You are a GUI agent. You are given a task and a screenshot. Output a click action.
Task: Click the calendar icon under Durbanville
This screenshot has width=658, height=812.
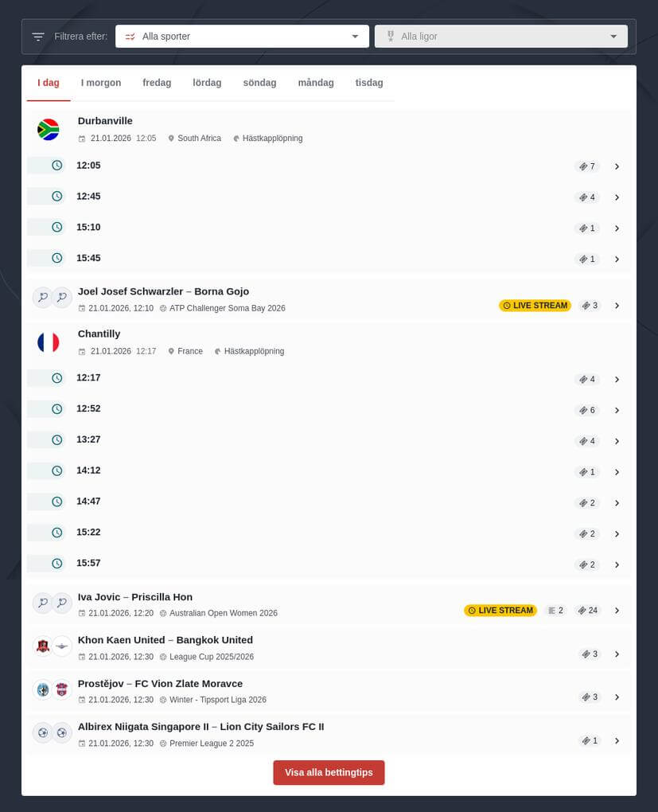pyautogui.click(x=82, y=138)
